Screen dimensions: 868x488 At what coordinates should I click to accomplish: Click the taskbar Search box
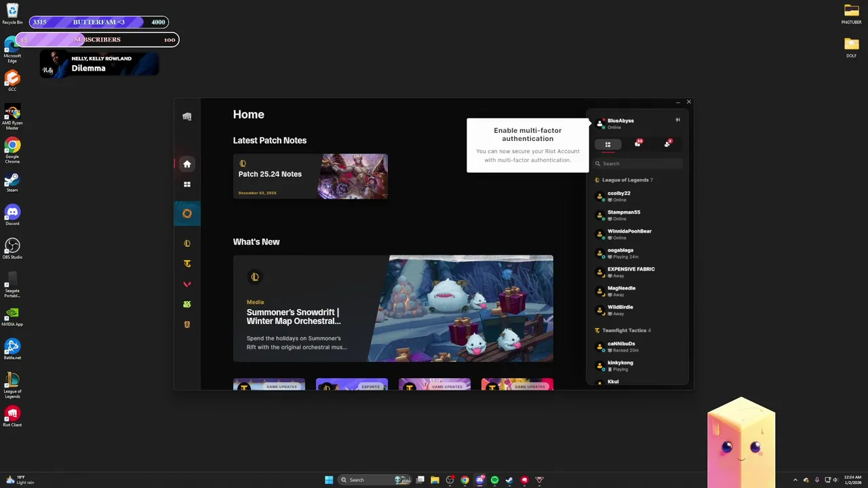click(x=375, y=480)
